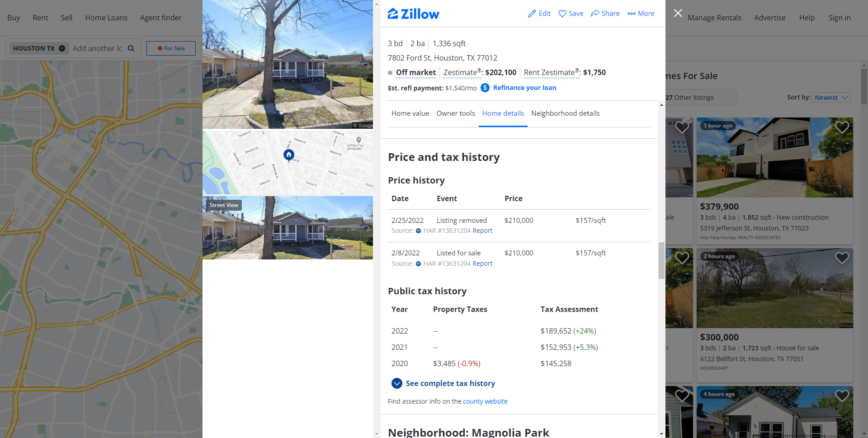Open the Street View thumbnail
868x438 pixels.
[x=288, y=228]
